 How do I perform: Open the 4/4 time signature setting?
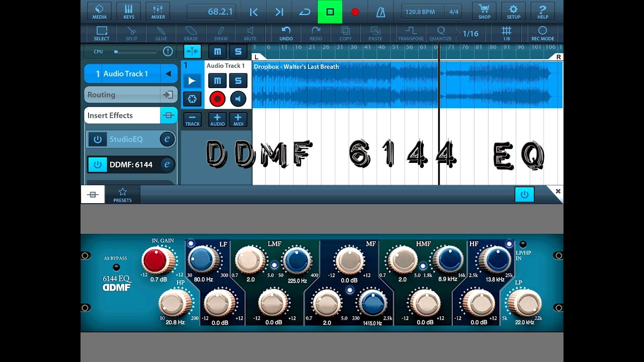[454, 12]
